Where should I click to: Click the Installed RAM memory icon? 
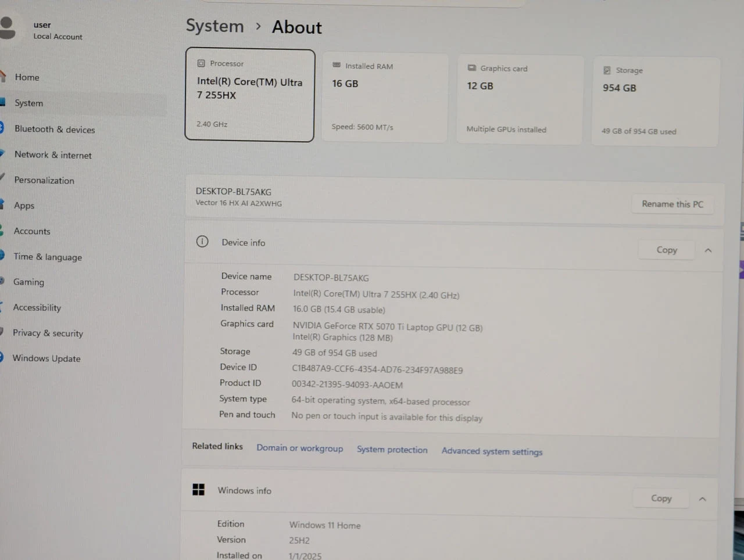337,65
